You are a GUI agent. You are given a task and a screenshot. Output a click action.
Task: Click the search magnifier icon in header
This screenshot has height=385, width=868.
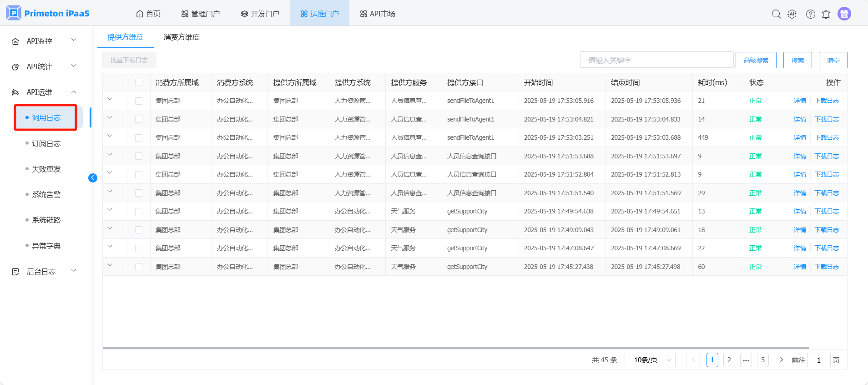(776, 14)
